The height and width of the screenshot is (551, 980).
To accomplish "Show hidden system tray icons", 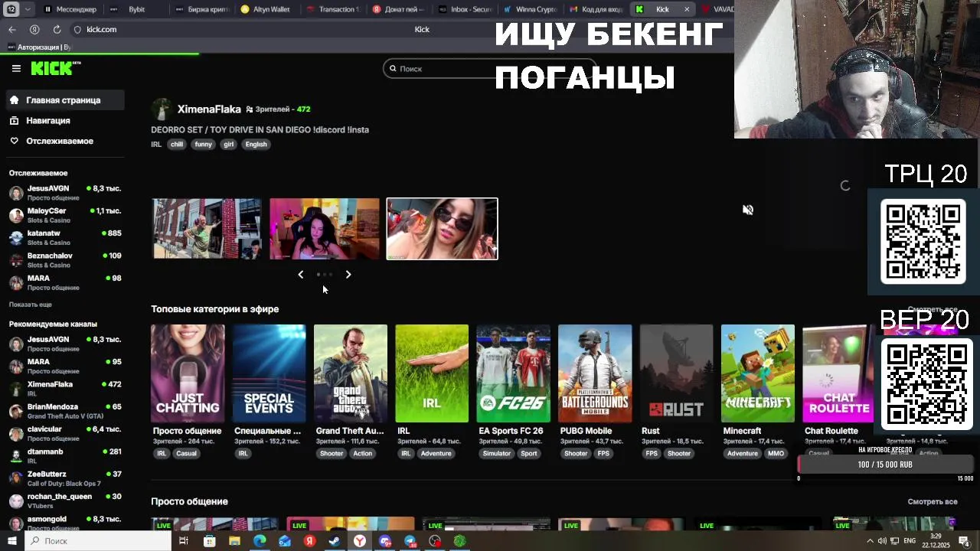I will point(871,541).
